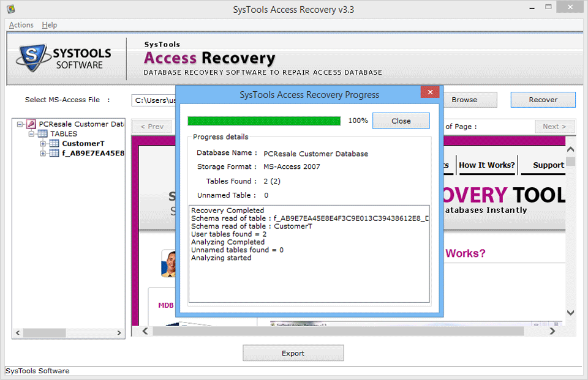Maximize the SysTools Access Recovery window
This screenshot has width=588, height=380.
pyautogui.click(x=548, y=7)
